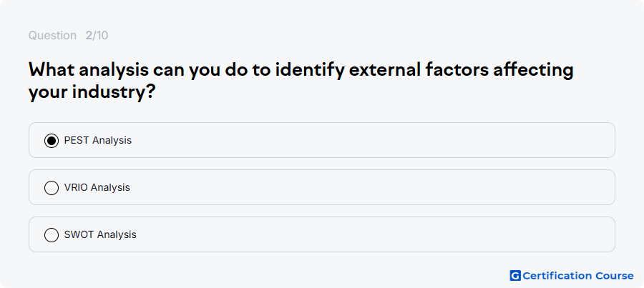Viewport: 644px width, 288px height.
Task: Open the Certification Course link
Action: coord(572,276)
